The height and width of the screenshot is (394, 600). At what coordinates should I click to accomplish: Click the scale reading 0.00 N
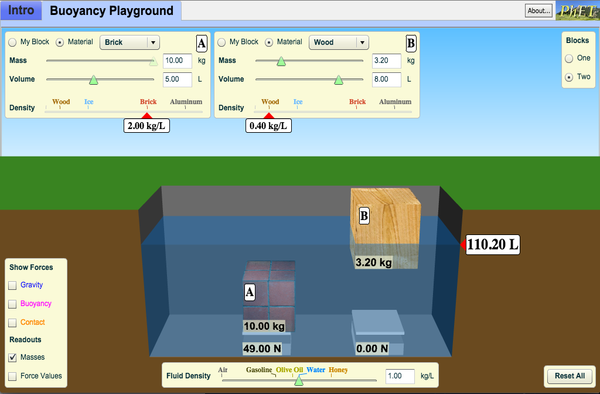pyautogui.click(x=372, y=348)
